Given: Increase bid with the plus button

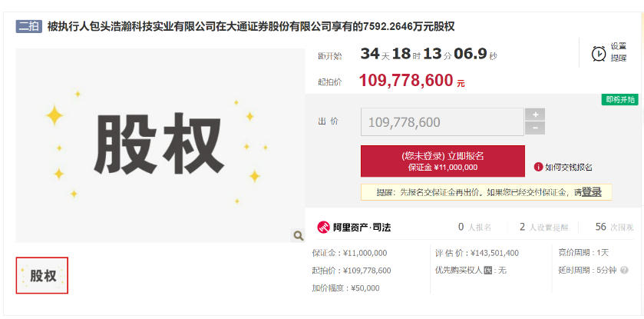Looking at the screenshot, I should (534, 115).
